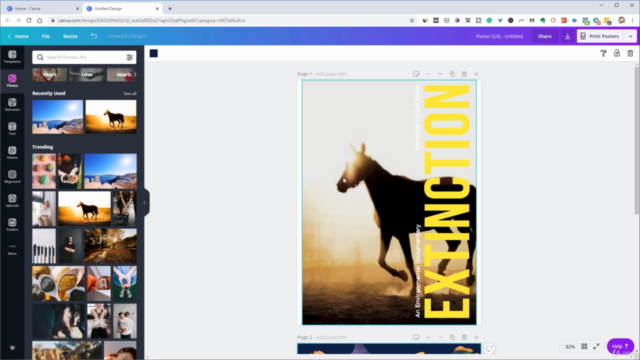Move Page 2 up
The image size is (640, 360).
pyautogui.click(x=428, y=337)
